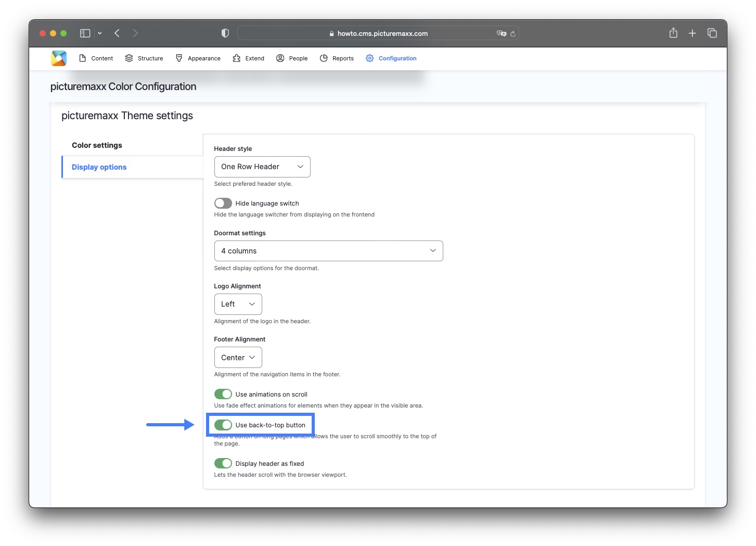756x546 pixels.
Task: Select the Display options tab
Action: [99, 167]
